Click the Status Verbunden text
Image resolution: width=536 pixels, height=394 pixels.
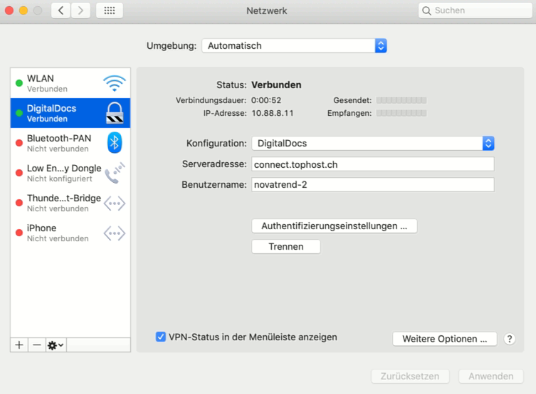coord(276,85)
